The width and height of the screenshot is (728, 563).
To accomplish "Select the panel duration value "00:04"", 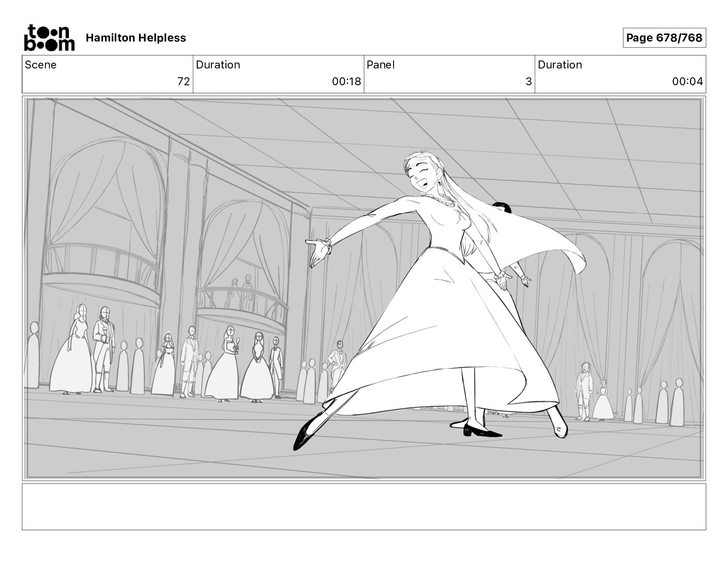I will coord(687,82).
